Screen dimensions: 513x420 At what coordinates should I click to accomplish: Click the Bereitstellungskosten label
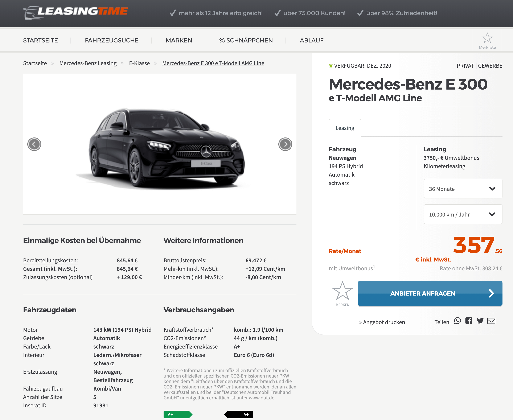(51, 261)
